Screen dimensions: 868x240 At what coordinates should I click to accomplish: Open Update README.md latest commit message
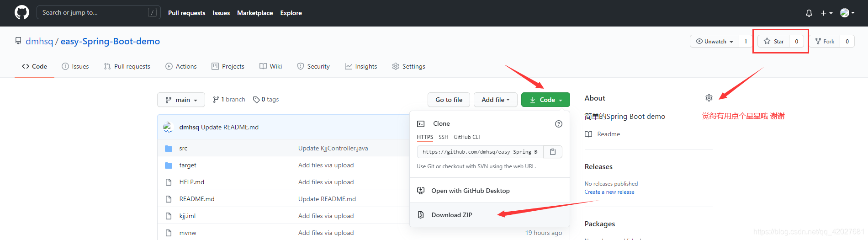(230, 127)
